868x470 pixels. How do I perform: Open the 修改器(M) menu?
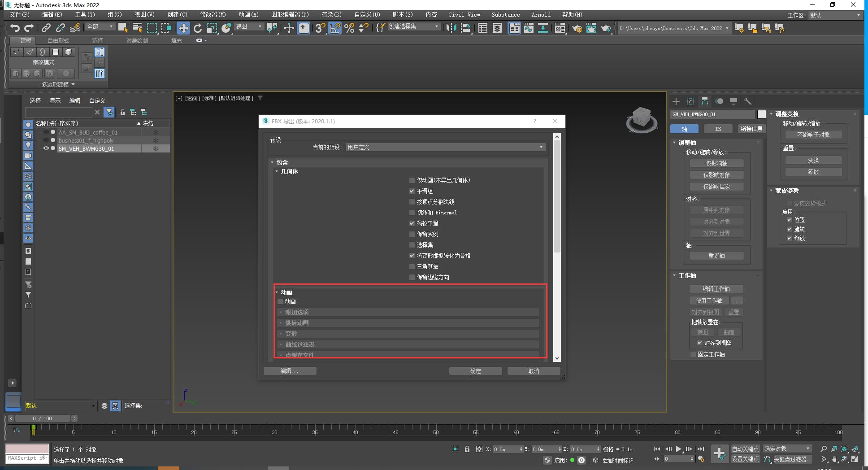pos(213,14)
